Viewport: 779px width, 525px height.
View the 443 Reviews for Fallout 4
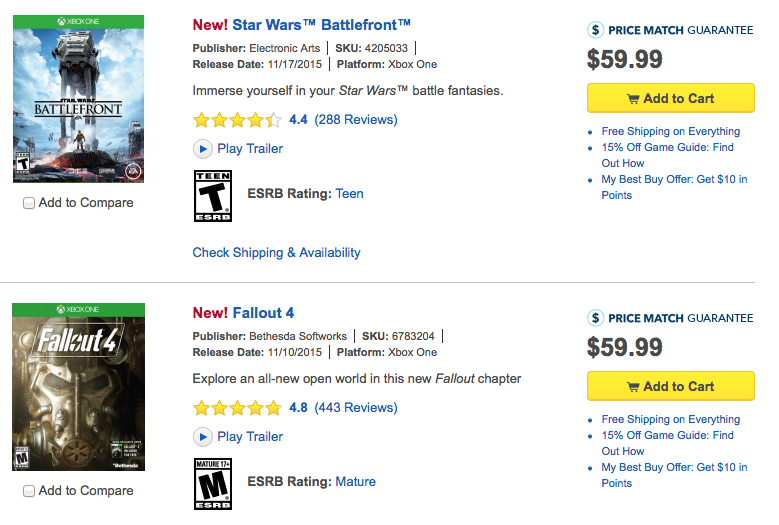[x=356, y=408]
